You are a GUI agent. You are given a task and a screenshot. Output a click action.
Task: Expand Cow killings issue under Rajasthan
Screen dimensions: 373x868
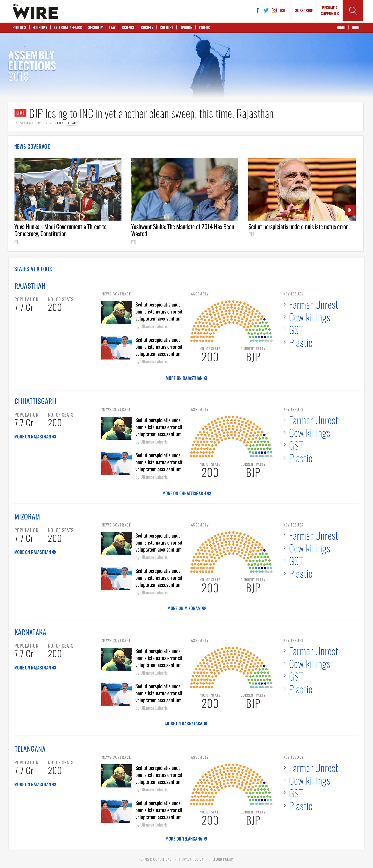pos(309,318)
